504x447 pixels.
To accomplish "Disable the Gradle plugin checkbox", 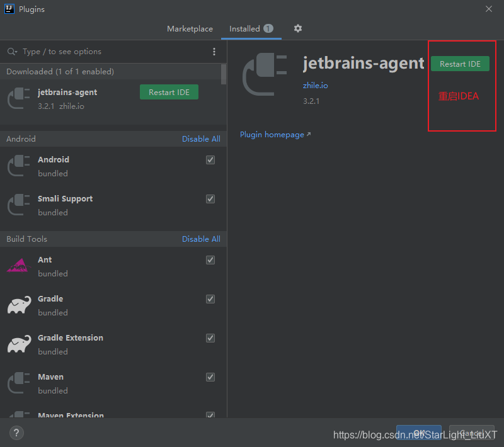I will tap(210, 299).
